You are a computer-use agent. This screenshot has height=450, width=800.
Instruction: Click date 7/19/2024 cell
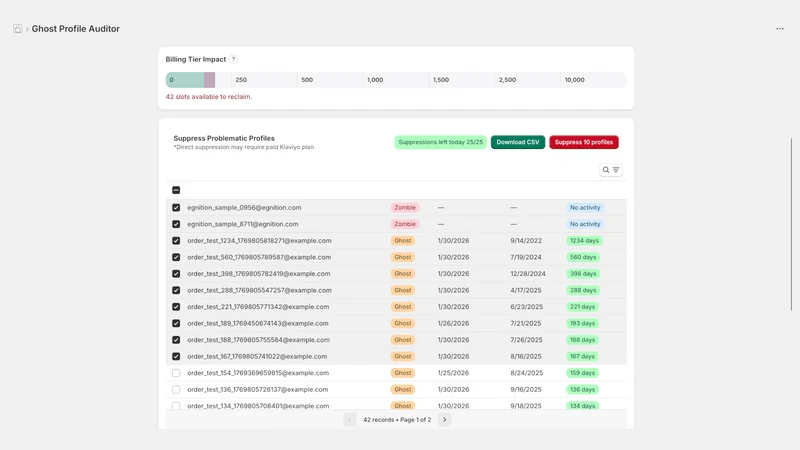point(526,257)
